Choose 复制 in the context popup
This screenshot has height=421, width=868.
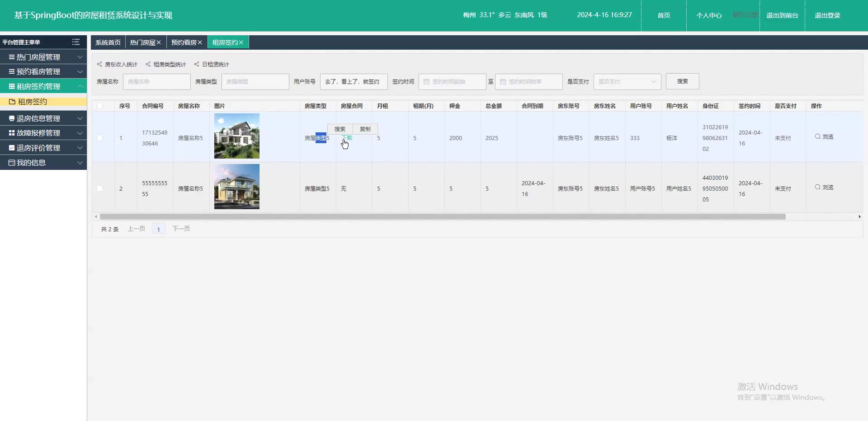365,129
